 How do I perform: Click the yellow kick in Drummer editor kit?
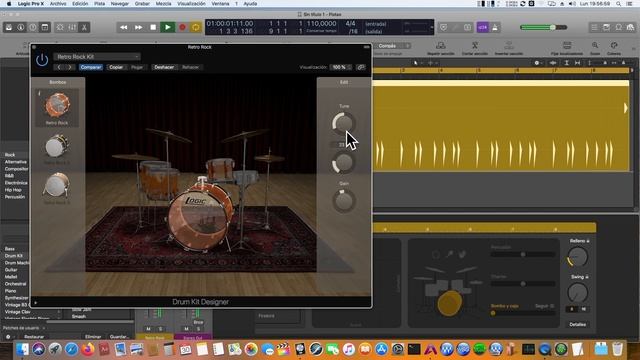point(449,303)
